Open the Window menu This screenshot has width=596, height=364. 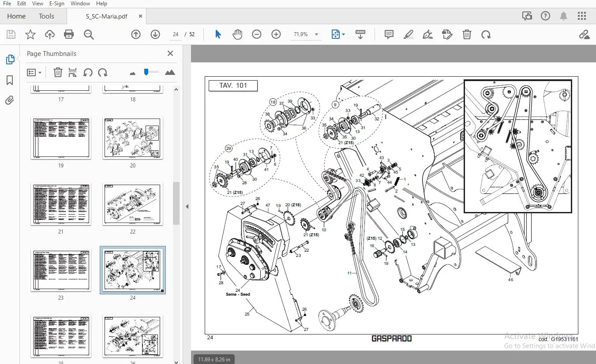click(x=80, y=4)
